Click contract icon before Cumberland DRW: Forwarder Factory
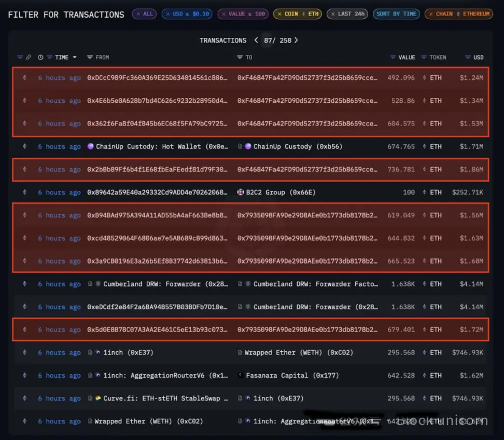 coord(240,284)
